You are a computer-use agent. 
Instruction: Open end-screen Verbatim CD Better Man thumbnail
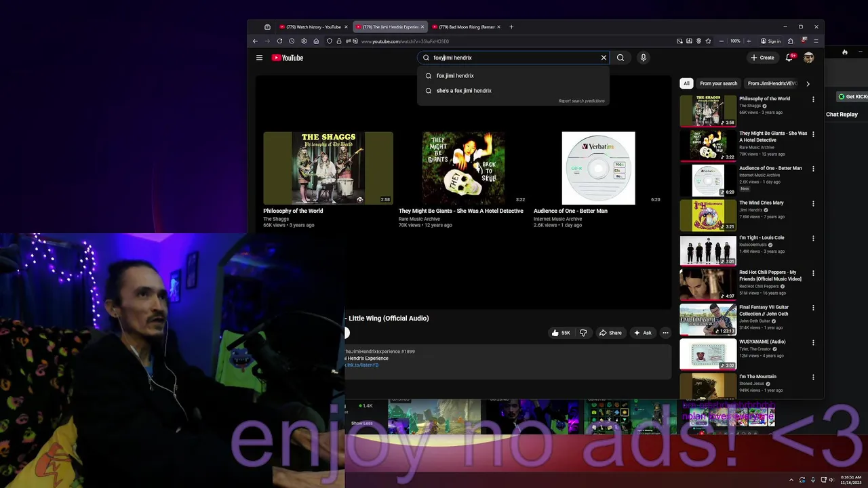pos(598,168)
